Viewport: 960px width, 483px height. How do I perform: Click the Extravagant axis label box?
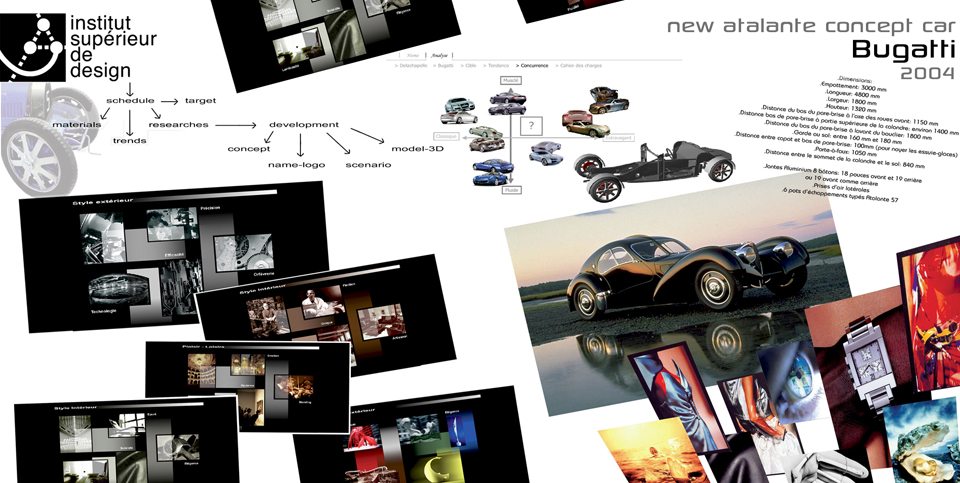(x=618, y=138)
